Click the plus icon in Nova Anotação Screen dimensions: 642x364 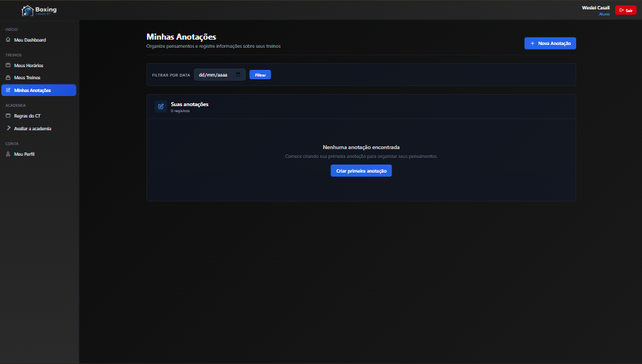coord(533,44)
